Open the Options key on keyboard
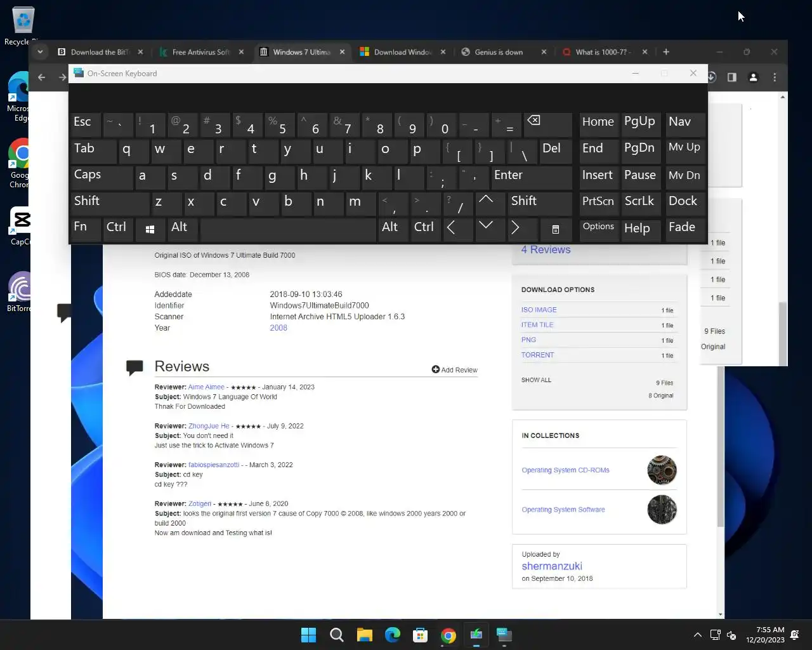Screen dimensions: 812x650 pos(599,229)
